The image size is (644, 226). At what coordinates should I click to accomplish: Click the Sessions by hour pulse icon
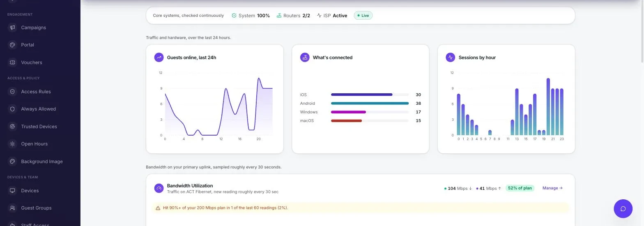451,58
